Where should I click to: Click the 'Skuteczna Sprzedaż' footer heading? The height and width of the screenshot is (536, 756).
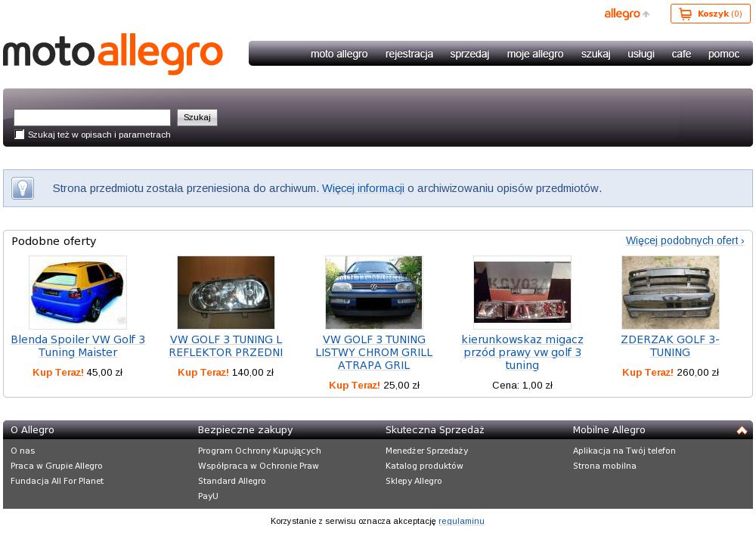click(435, 430)
